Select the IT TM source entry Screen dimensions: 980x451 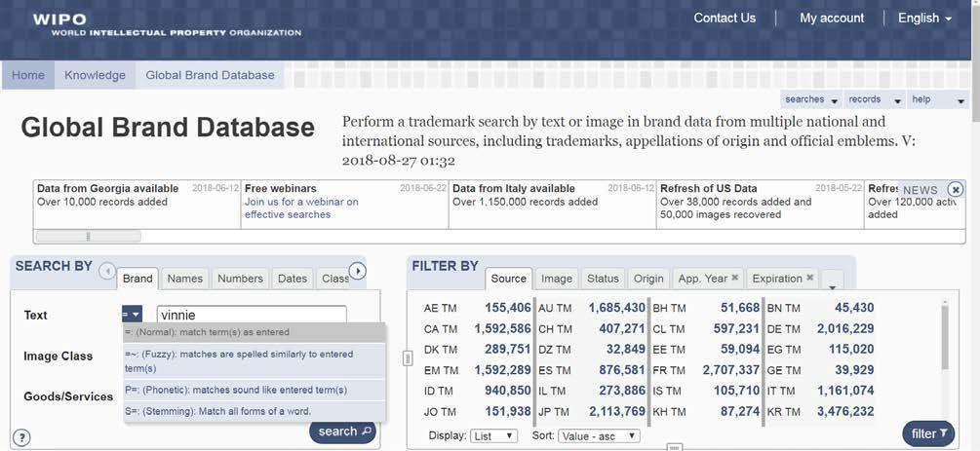pyautogui.click(x=820, y=391)
